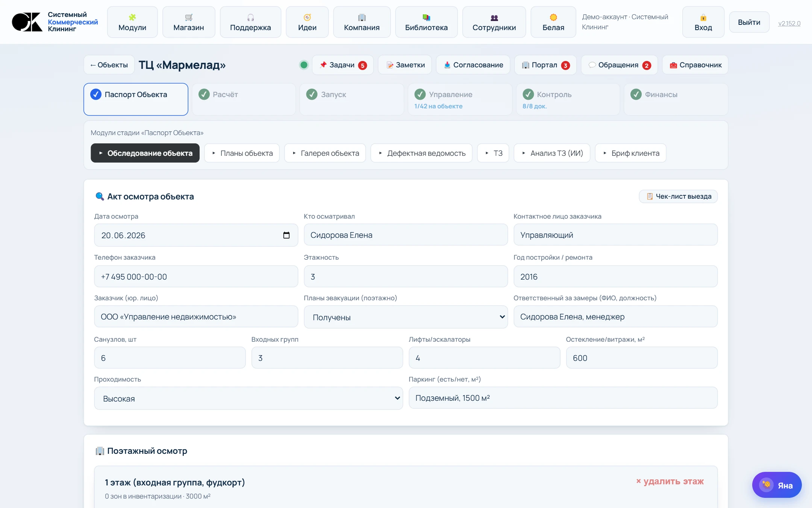Open Сотрудники people icon

pyautogui.click(x=494, y=17)
